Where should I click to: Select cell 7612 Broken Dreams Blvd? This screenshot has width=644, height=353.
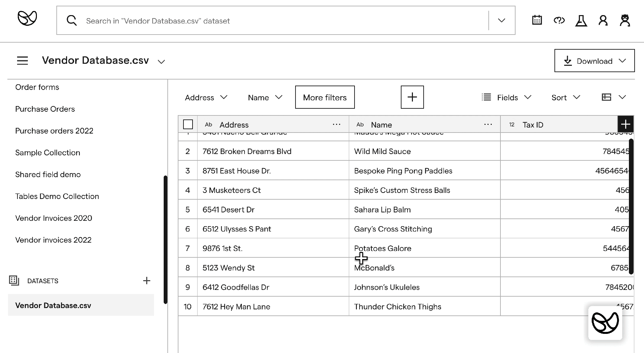click(273, 151)
